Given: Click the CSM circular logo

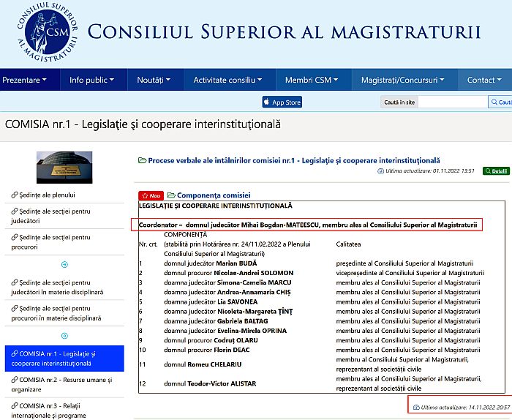Looking at the screenshot, I should click(48, 32).
